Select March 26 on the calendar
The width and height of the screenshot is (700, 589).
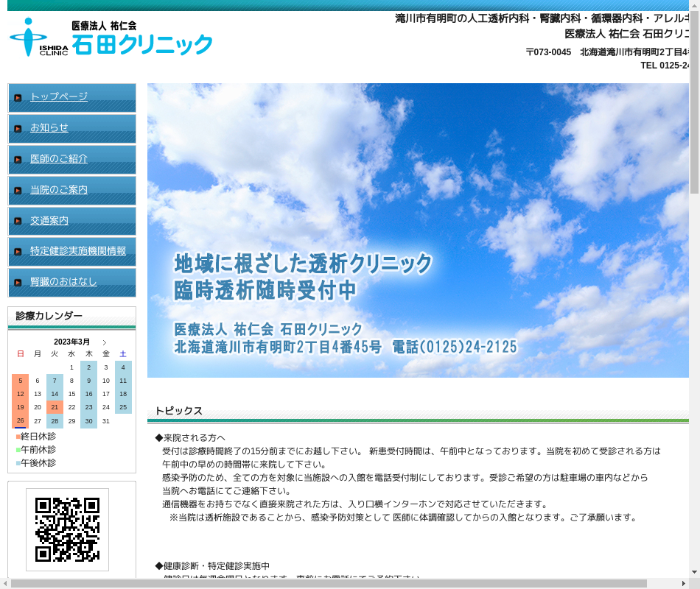pyautogui.click(x=20, y=421)
